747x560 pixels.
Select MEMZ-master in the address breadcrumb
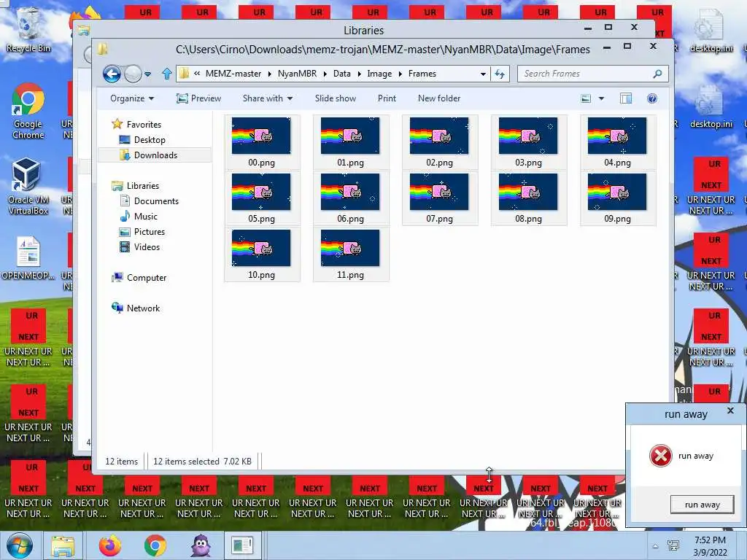(233, 74)
